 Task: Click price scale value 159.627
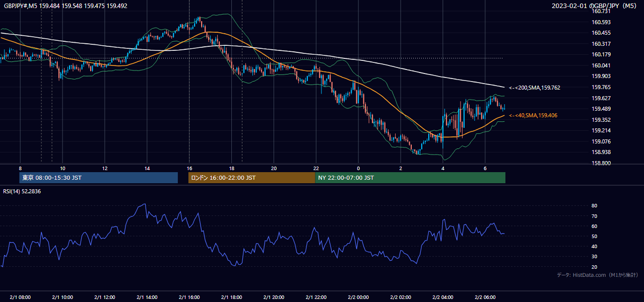point(601,98)
